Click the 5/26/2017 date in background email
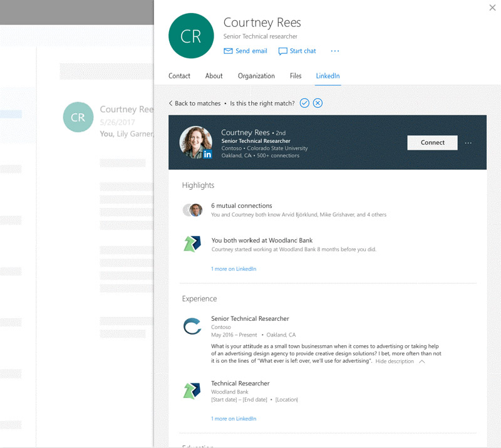 (117, 122)
